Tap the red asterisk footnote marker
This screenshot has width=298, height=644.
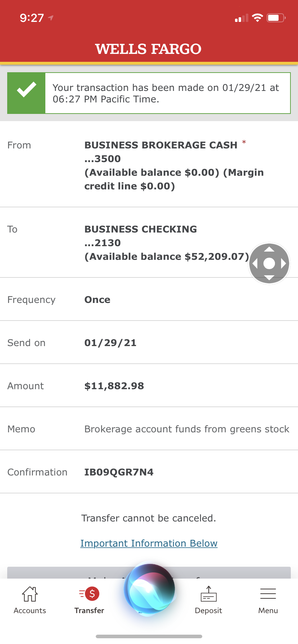tap(244, 142)
